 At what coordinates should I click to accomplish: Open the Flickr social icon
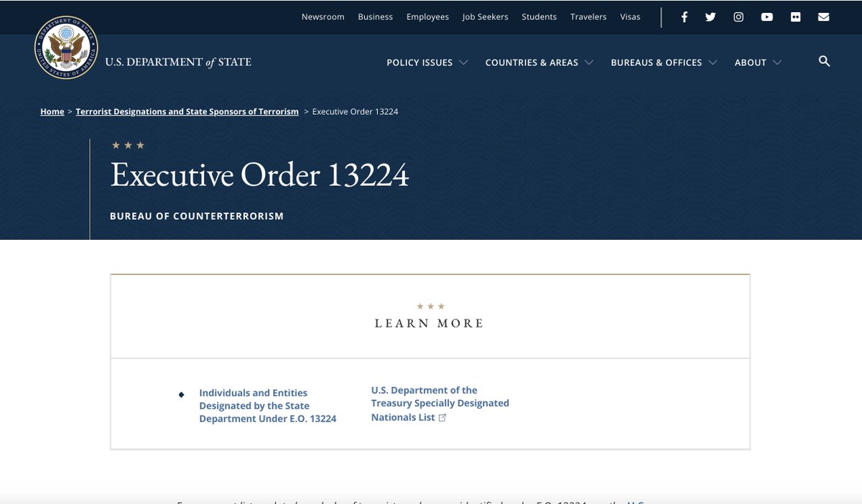pos(795,17)
